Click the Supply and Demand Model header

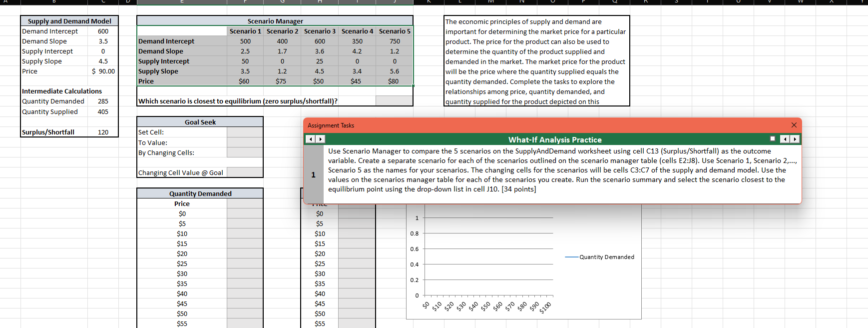[69, 21]
